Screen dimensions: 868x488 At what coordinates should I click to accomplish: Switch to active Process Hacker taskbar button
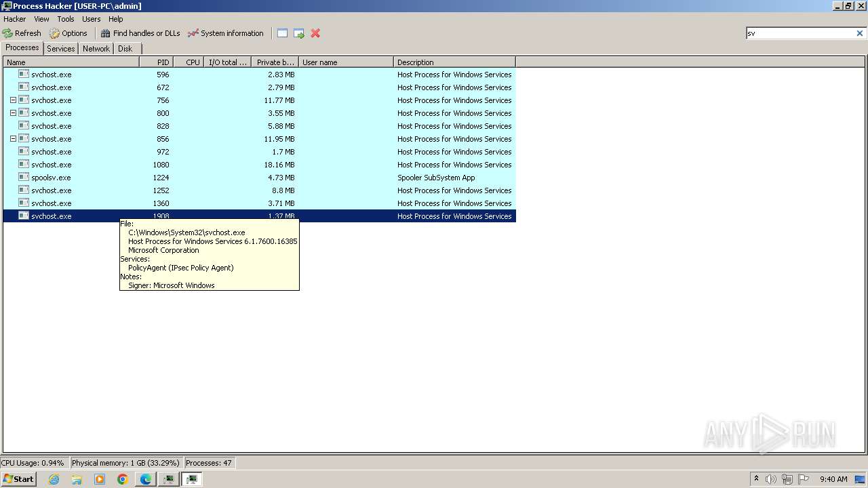[192, 479]
